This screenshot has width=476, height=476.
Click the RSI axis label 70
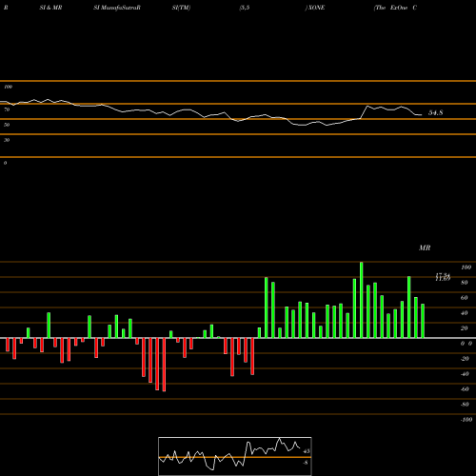7,109
